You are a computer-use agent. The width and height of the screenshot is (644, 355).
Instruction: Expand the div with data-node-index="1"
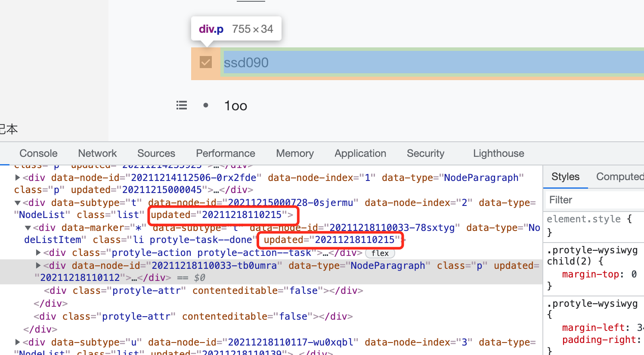[18, 177]
